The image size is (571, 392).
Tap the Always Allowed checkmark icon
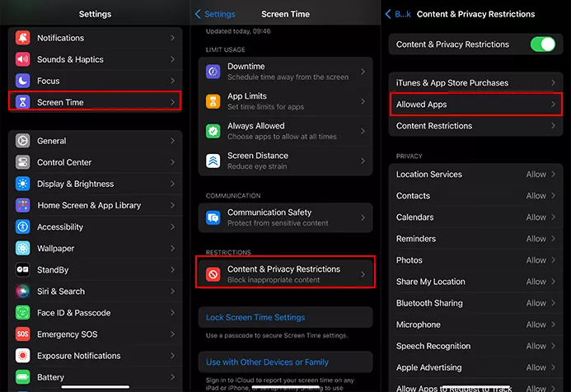coord(213,131)
